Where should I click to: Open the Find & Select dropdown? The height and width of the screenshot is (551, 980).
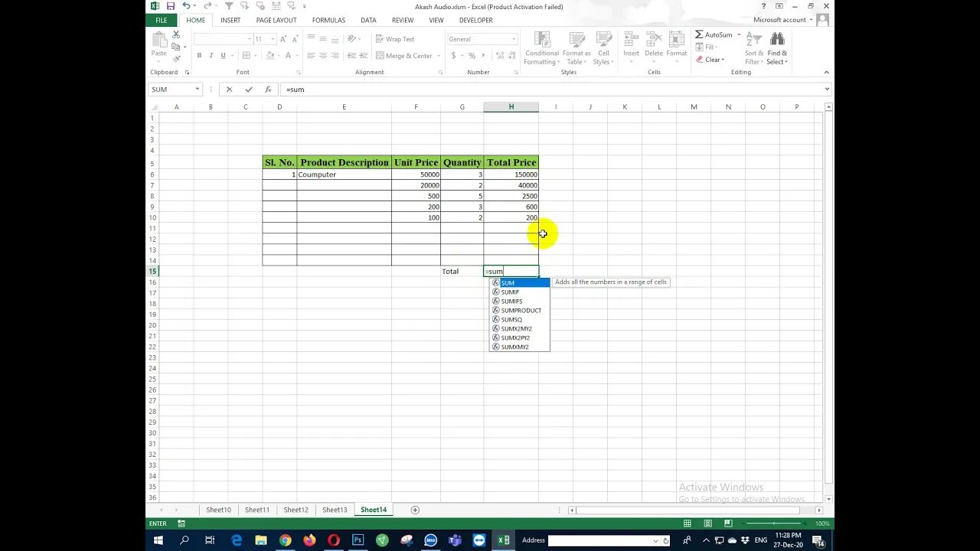[x=777, y=48]
